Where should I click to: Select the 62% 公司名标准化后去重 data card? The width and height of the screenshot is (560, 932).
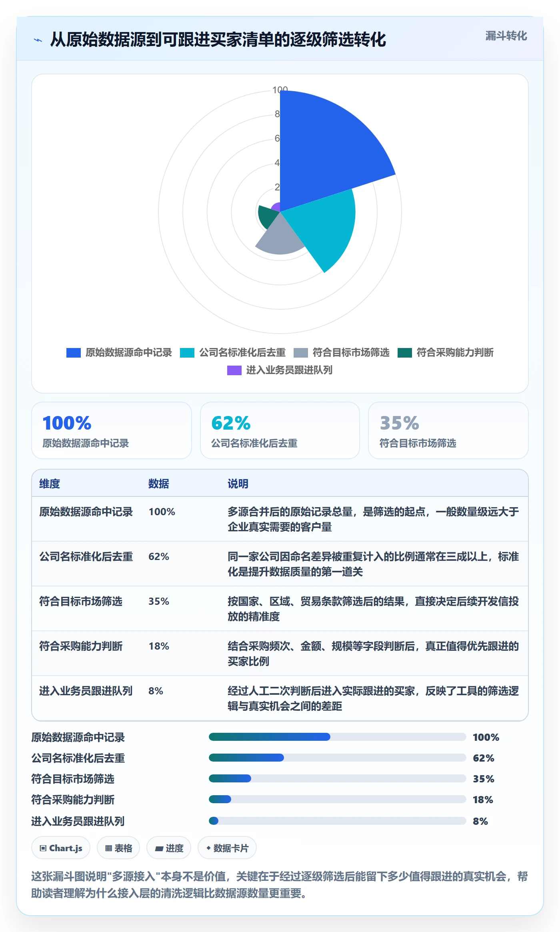tap(280, 430)
